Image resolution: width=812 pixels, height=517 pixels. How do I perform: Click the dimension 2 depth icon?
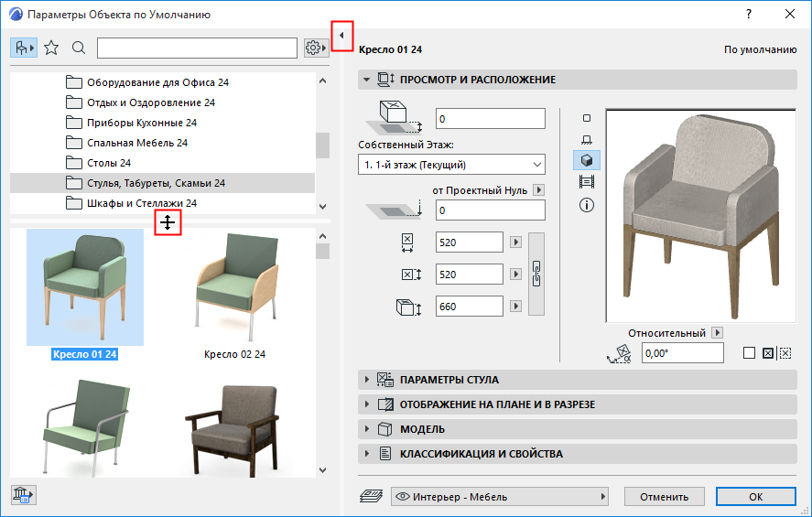pyautogui.click(x=412, y=275)
